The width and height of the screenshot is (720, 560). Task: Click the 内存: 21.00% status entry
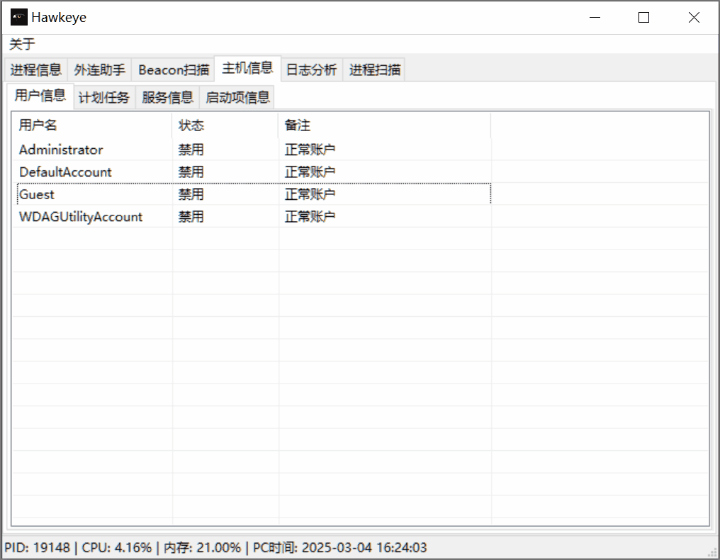click(x=202, y=548)
